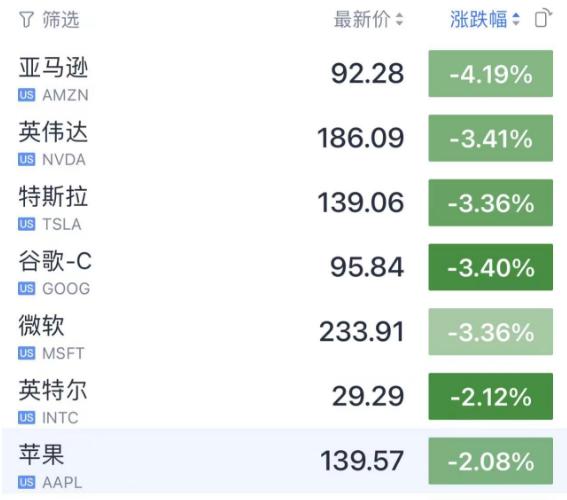The width and height of the screenshot is (567, 500).
Task: Click the US market badge beside AMZN
Action: [26, 95]
